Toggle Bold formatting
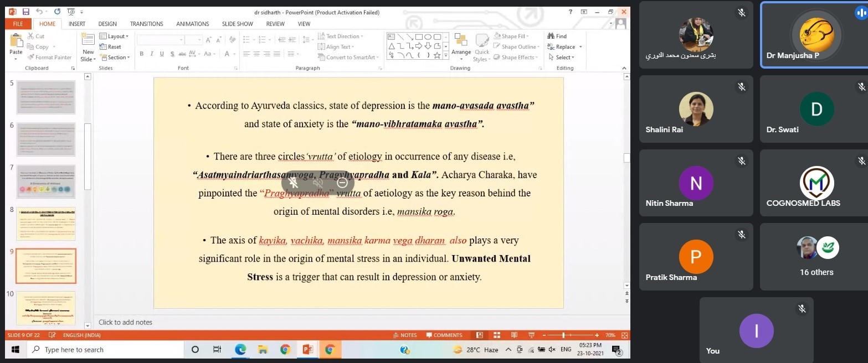 [x=142, y=54]
